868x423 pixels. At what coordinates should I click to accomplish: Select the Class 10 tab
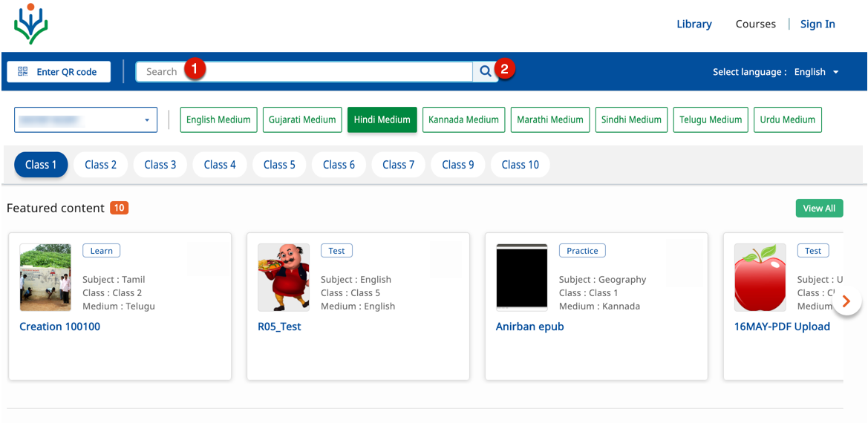pos(520,165)
